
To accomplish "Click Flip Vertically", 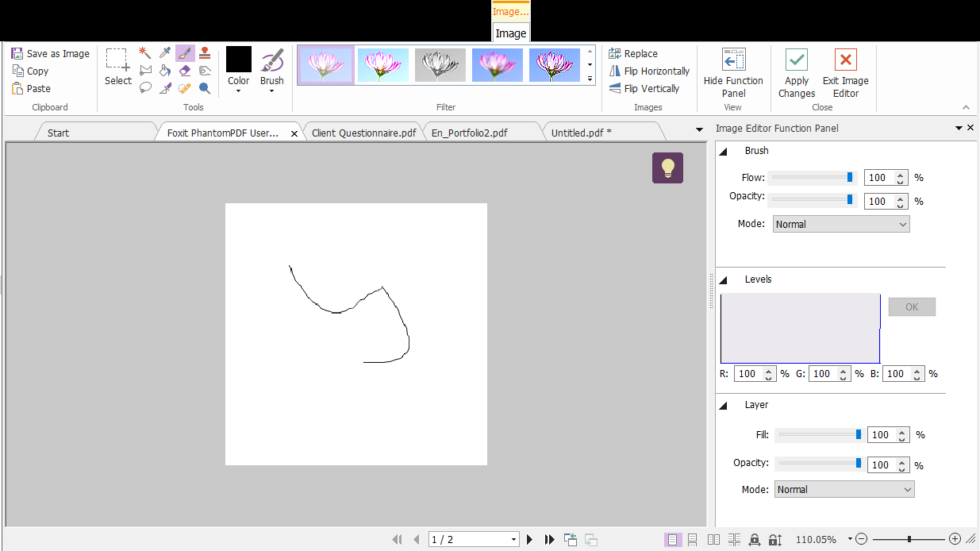I will [644, 88].
